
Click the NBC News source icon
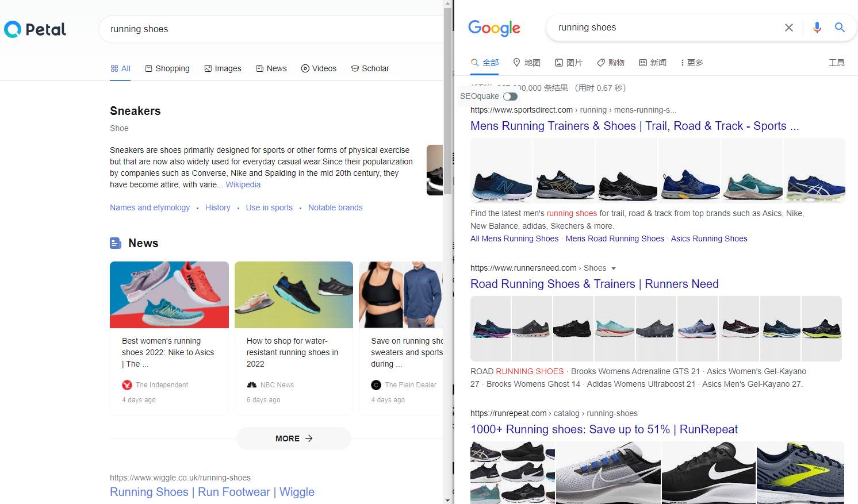click(x=252, y=385)
